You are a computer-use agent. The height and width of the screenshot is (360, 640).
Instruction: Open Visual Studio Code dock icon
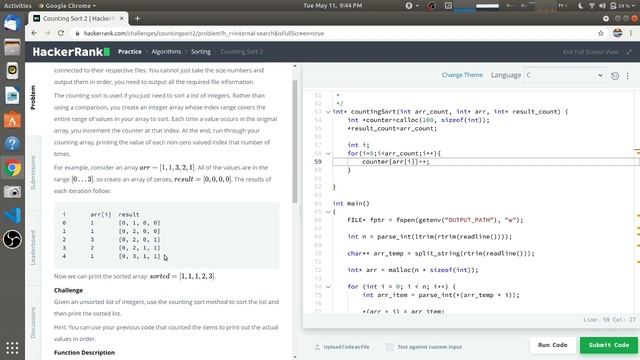click(12, 216)
